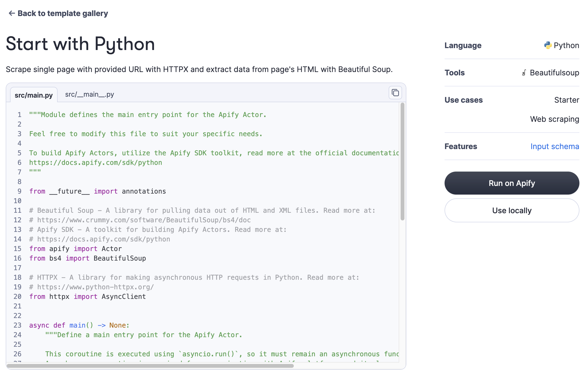Click the Web scraping use case
The image size is (588, 380).
tap(555, 119)
